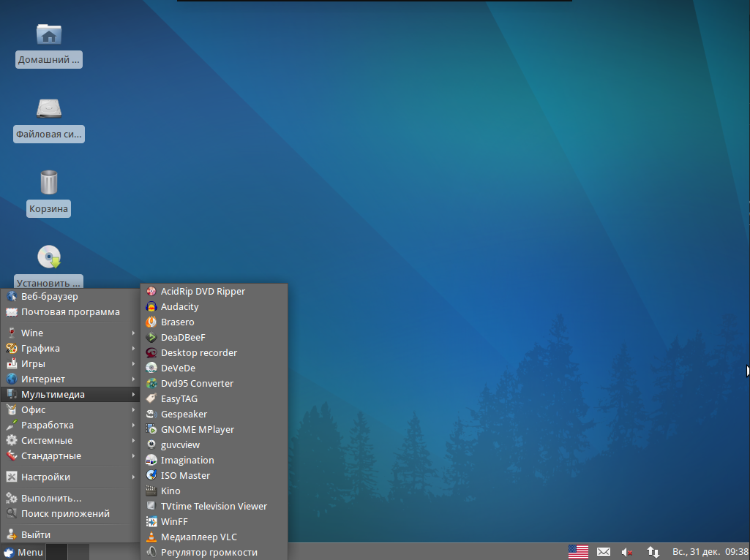Screen dimensions: 750x560
Task: Click the TVtime Television Viewer icon
Action: 151,506
